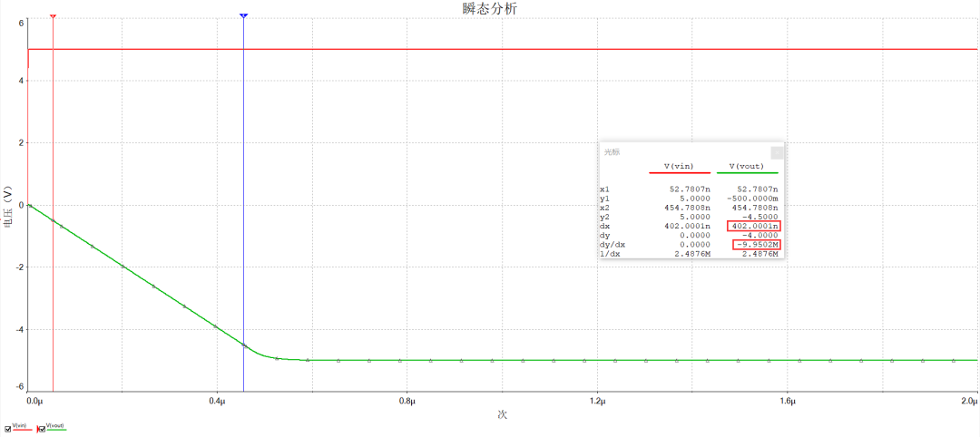Click the V(vin) 1/dx value 2.4876M
This screenshot has width=980, height=437.
[x=692, y=255]
